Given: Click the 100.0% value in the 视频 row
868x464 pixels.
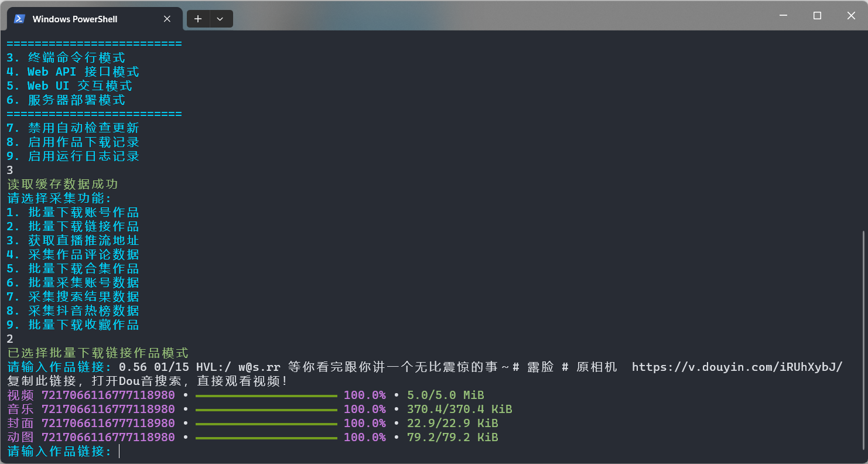Looking at the screenshot, I should click(365, 395).
